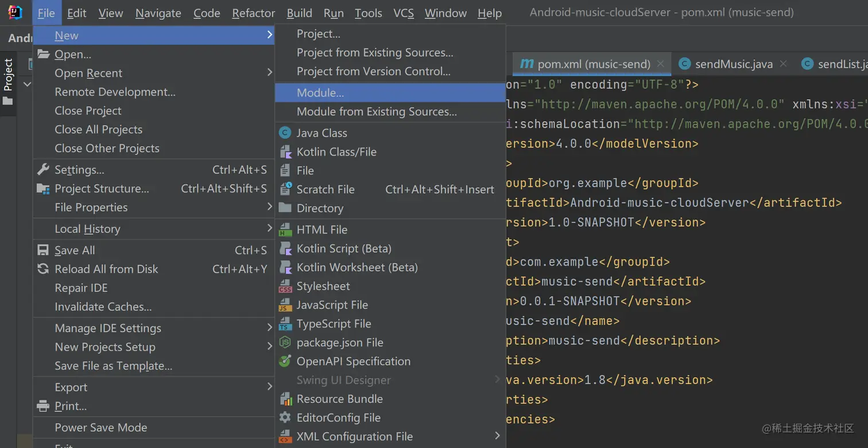Close the pom.xml (music-send) tab
868x448 pixels.
pyautogui.click(x=661, y=64)
